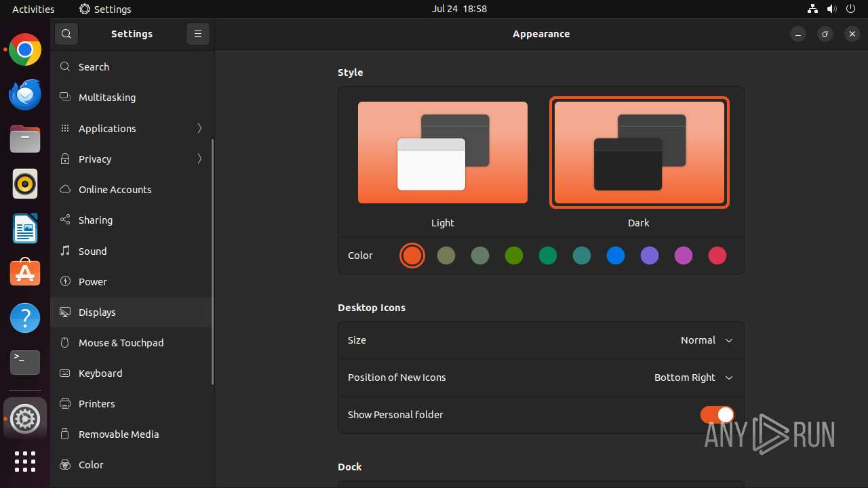Open Ubuntu Software from the dock

(25, 273)
